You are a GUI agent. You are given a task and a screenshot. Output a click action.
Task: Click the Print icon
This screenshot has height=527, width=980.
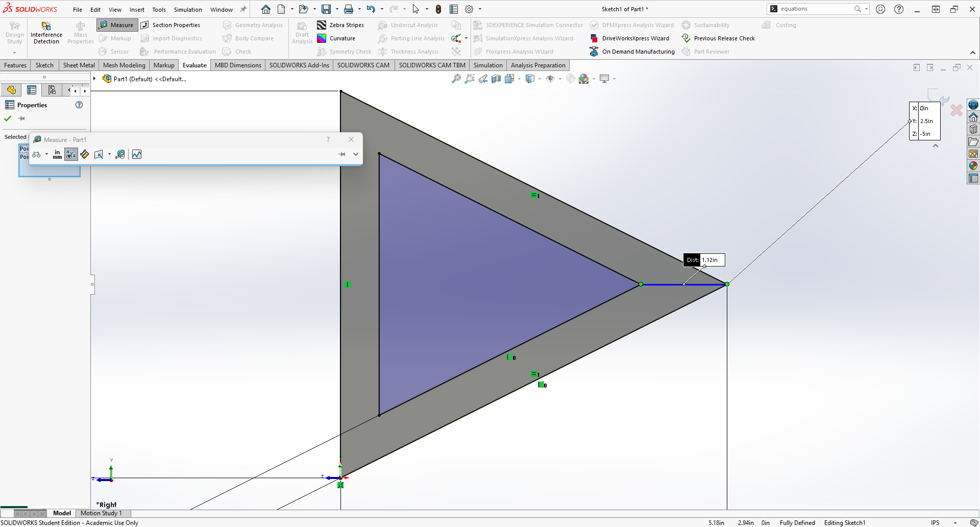349,9
